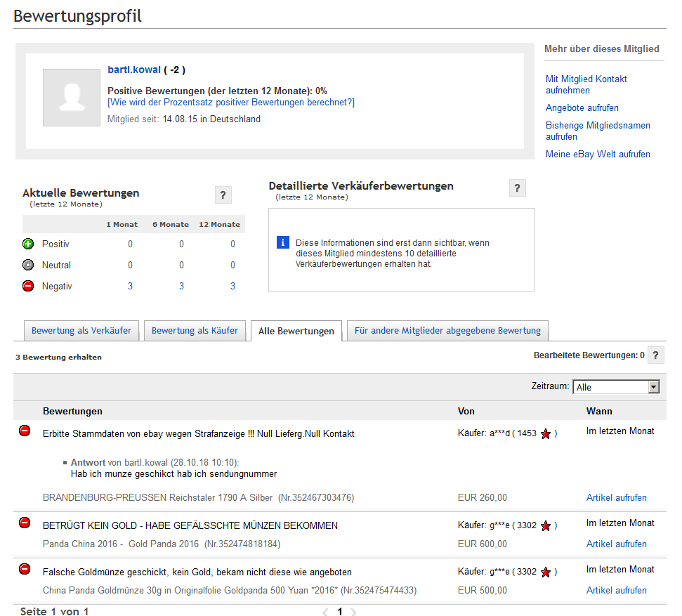
Task: Open the Zeitraum dropdown
Action: (x=616, y=387)
